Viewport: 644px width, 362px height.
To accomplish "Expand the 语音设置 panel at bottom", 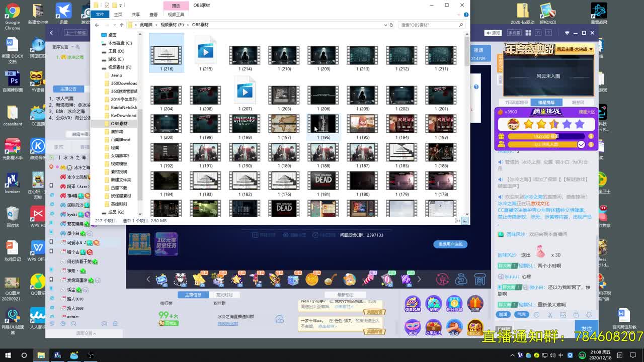I will click(x=86, y=333).
